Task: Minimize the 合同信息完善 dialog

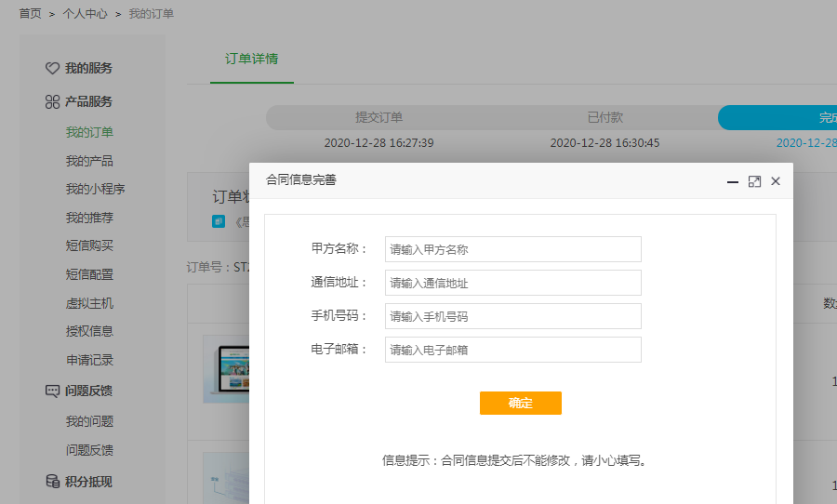Action: click(x=733, y=181)
